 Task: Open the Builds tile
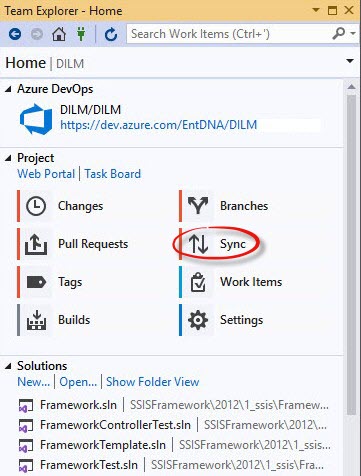(x=54, y=320)
